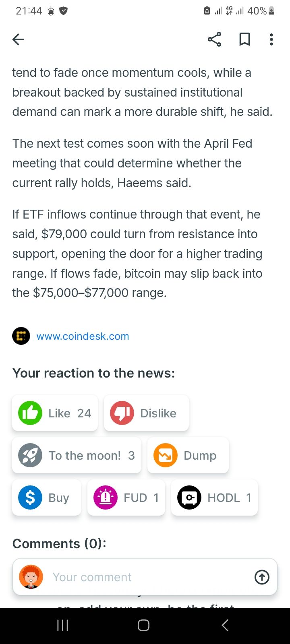React with the Dislike thumbs-down

(146, 413)
